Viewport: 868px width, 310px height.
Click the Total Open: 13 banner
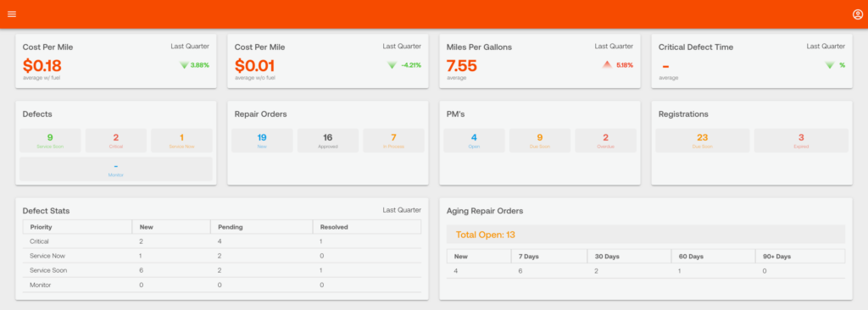646,235
